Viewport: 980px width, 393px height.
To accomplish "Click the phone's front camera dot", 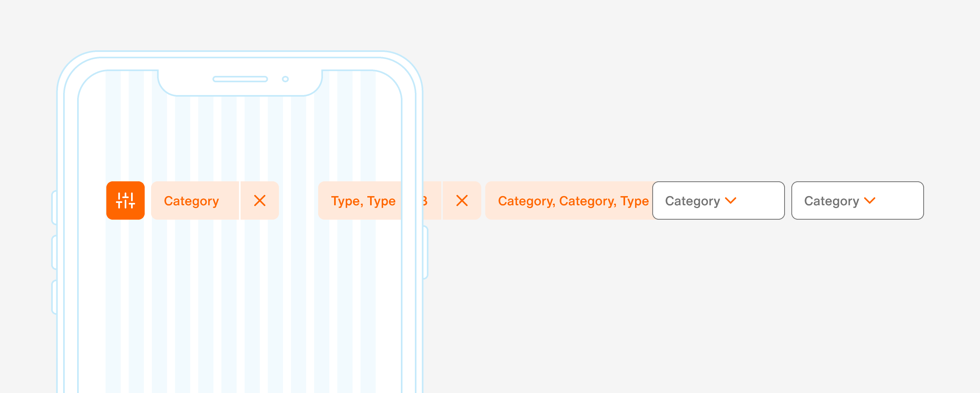I will (285, 79).
